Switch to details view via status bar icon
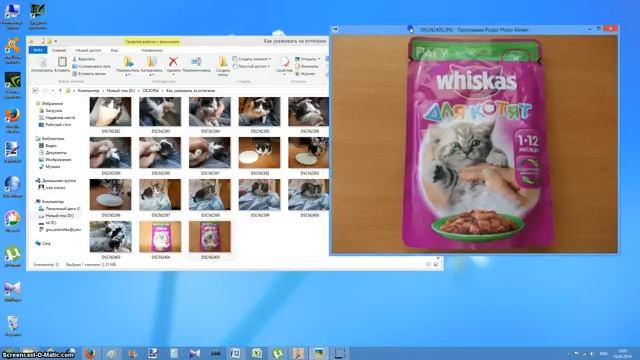This screenshot has width=640, height=360. tap(428, 264)
